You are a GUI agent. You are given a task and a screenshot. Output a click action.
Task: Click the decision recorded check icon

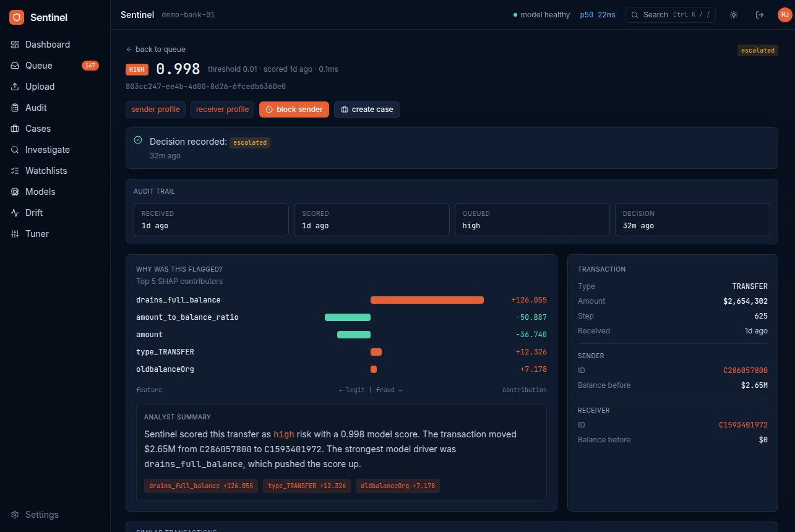click(138, 140)
